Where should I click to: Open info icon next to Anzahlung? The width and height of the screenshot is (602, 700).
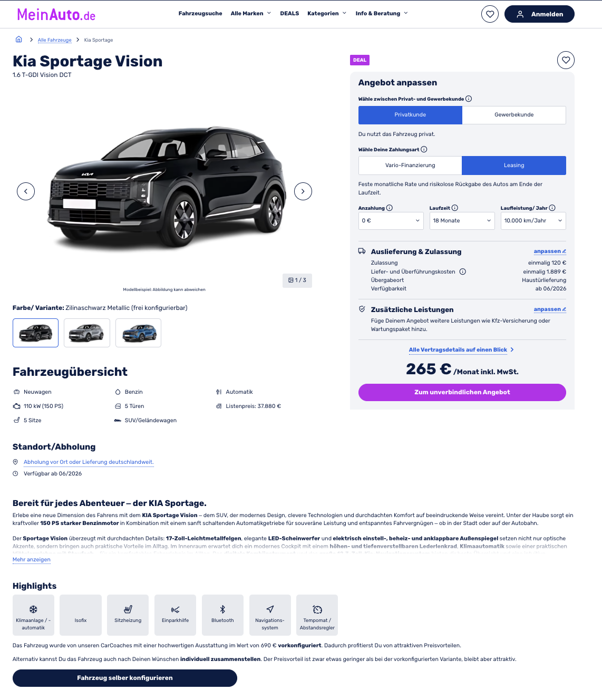coord(390,208)
